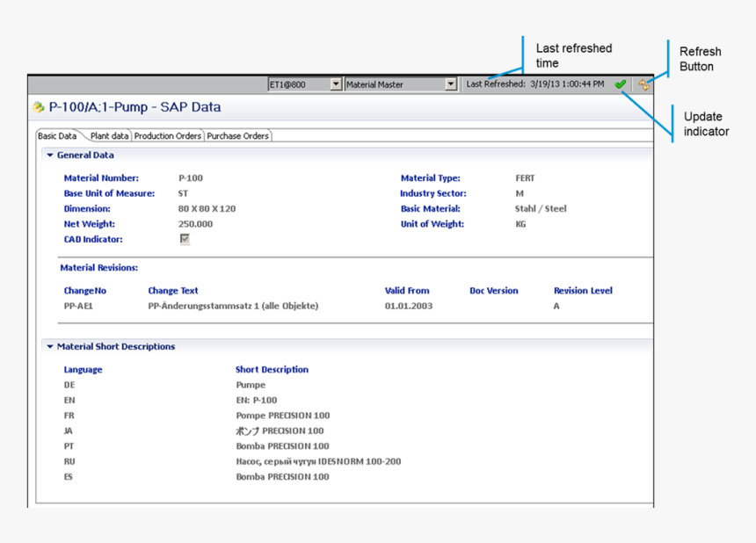
Task: Click the Short Description column header
Action: [x=272, y=370]
